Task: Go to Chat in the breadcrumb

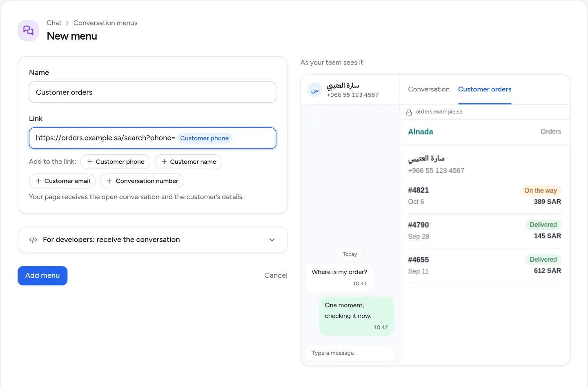Action: [54, 23]
